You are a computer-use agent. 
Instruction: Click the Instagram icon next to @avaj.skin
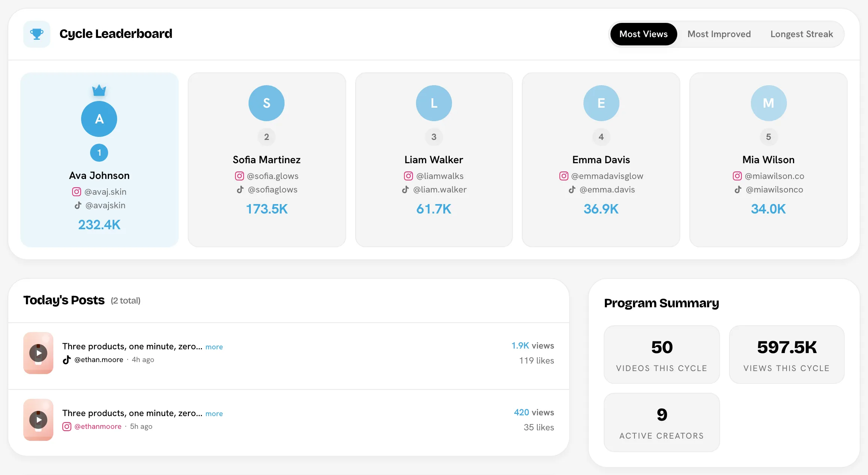click(77, 192)
